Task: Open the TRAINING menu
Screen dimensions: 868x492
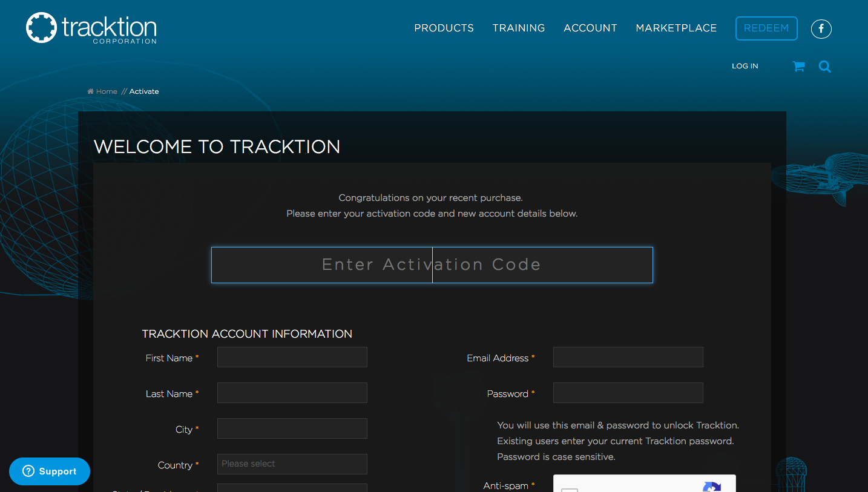Action: 518,28
